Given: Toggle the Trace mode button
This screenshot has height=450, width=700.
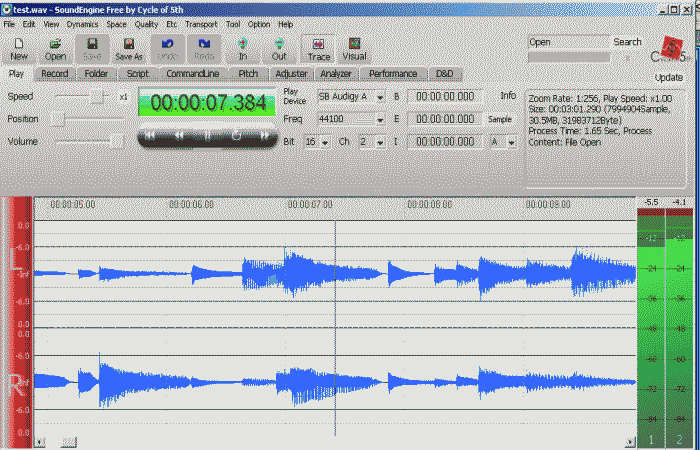Looking at the screenshot, I should point(318,49).
